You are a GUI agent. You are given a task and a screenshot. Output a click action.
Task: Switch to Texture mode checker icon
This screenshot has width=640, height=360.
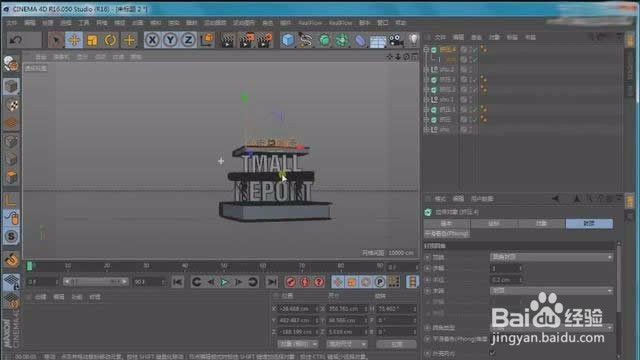(11, 105)
